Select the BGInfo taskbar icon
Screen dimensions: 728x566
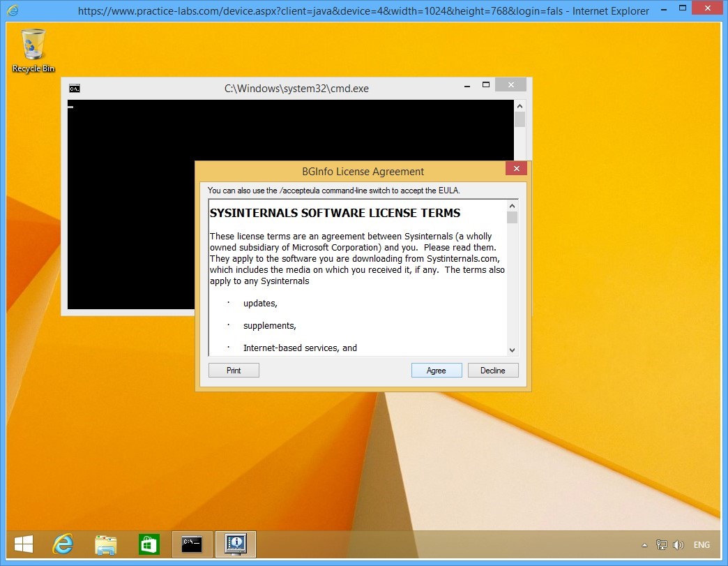235,544
